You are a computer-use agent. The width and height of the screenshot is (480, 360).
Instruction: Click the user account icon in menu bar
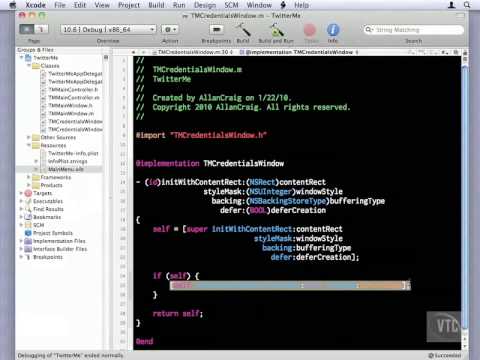[x=452, y=5]
